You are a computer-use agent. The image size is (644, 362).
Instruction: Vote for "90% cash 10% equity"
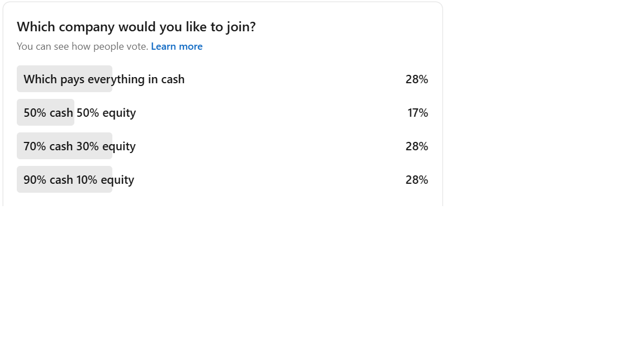click(x=79, y=180)
